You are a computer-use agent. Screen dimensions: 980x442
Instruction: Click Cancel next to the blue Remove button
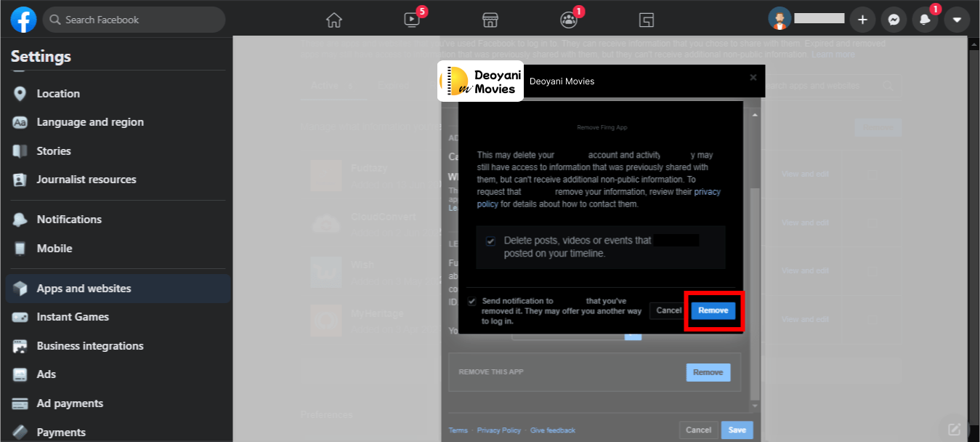click(x=668, y=310)
